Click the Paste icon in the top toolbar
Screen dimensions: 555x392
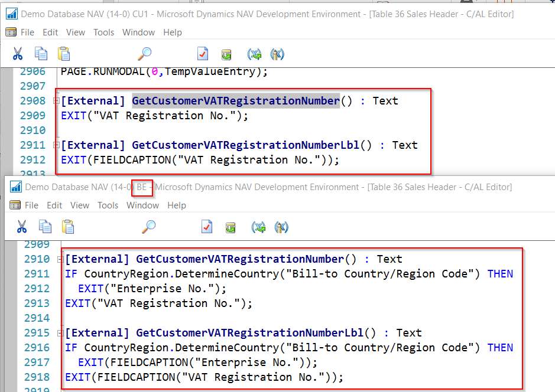(64, 53)
